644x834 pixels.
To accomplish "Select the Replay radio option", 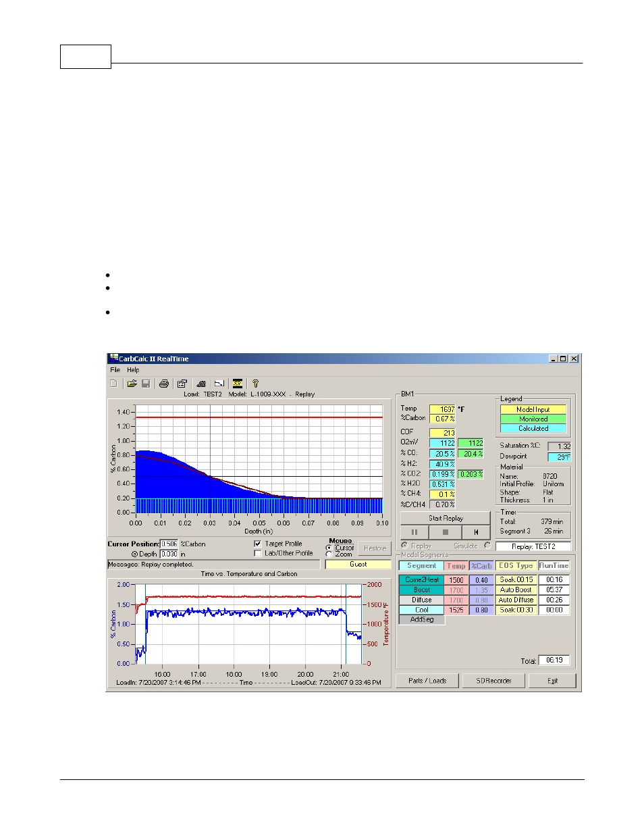I will [404, 546].
